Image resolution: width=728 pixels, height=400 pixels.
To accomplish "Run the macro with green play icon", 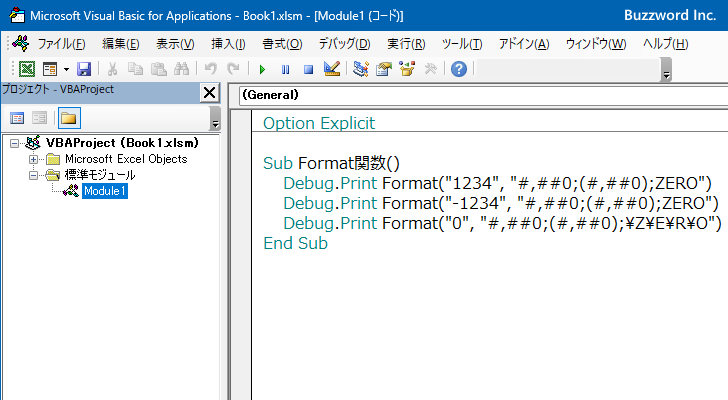I will pyautogui.click(x=262, y=70).
